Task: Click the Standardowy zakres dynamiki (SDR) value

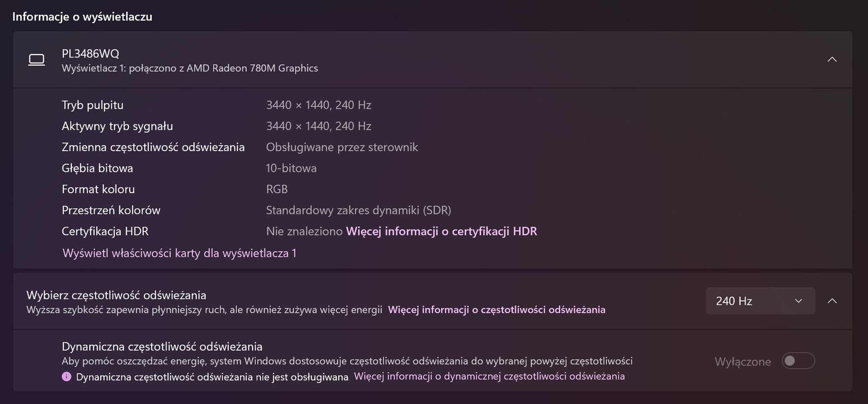Action: pyautogui.click(x=359, y=210)
